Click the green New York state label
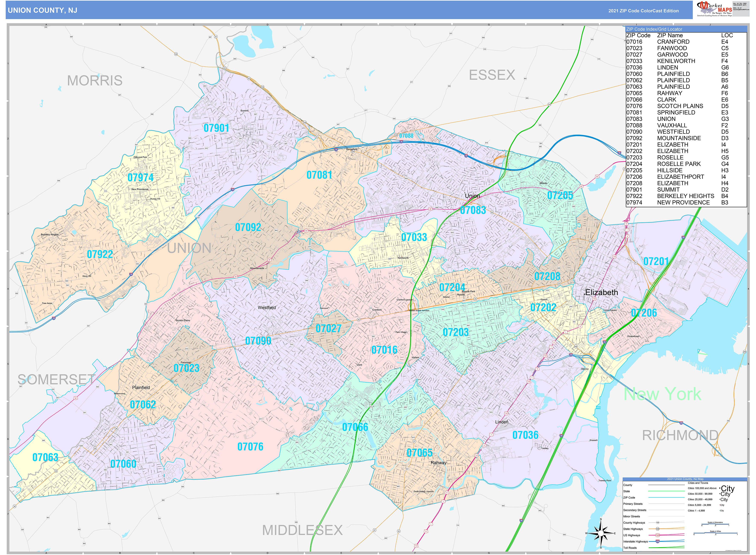The image size is (756, 555). (x=662, y=394)
